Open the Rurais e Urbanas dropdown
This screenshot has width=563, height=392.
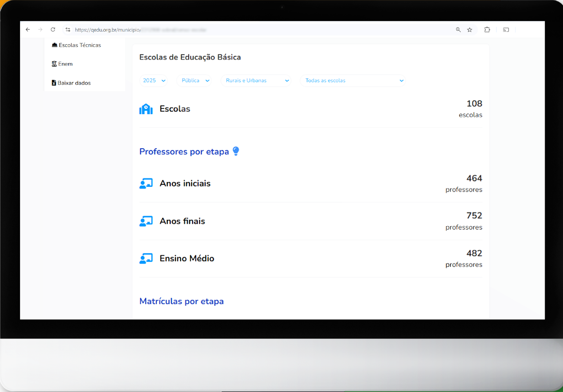coord(256,80)
